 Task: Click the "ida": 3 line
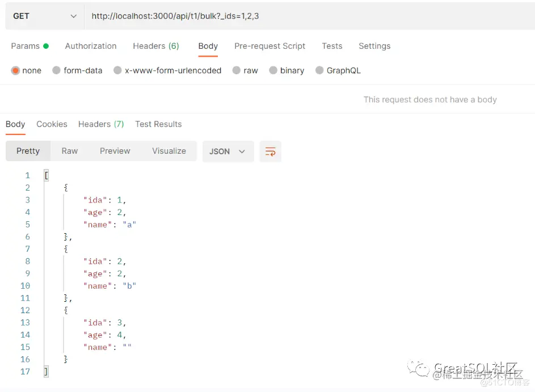105,323
